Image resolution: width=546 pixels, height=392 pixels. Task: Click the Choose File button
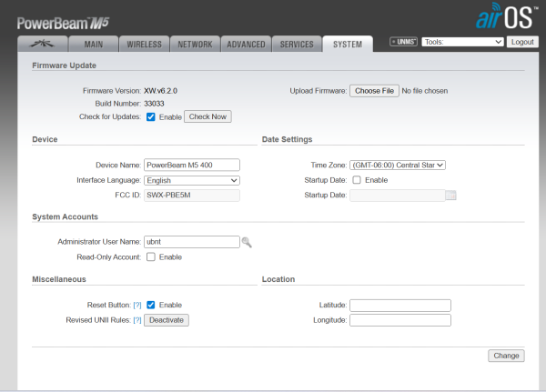click(x=374, y=91)
